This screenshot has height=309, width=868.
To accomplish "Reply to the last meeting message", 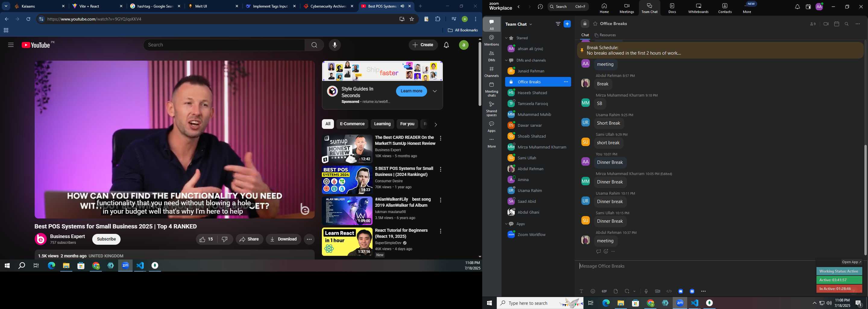I will [x=598, y=251].
